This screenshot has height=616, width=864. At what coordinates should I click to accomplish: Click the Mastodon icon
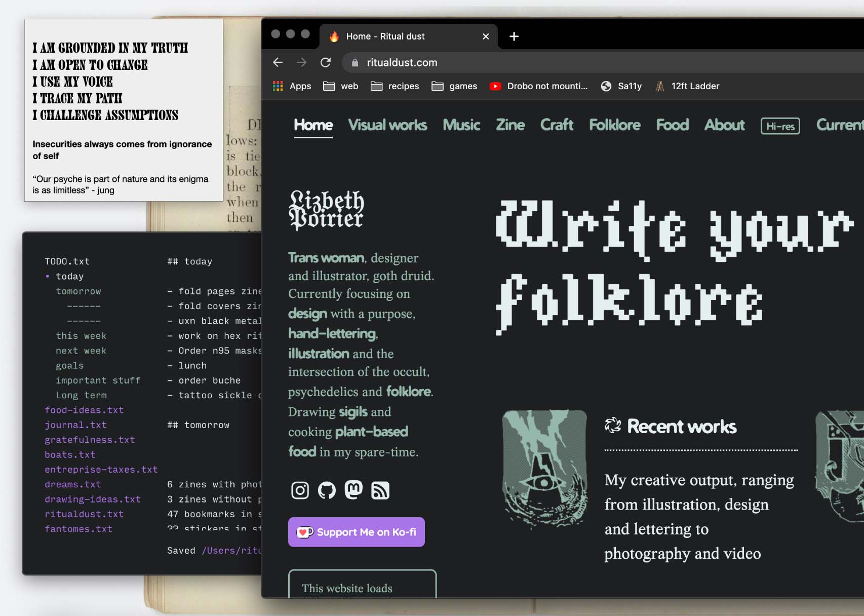click(x=354, y=490)
